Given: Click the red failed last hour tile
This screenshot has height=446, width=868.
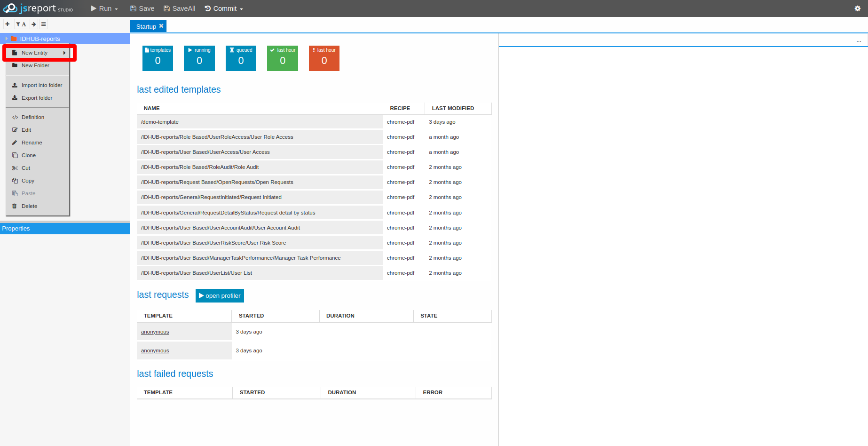Looking at the screenshot, I should [x=324, y=58].
